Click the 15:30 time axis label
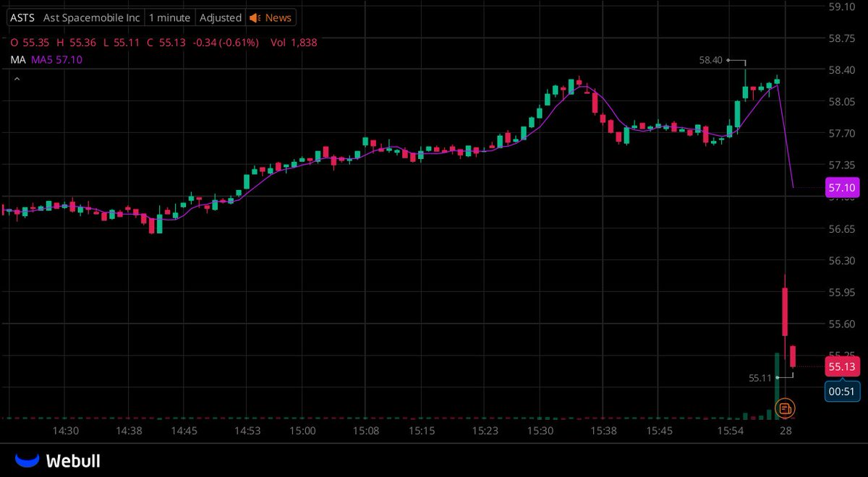The image size is (868, 477). point(540,431)
